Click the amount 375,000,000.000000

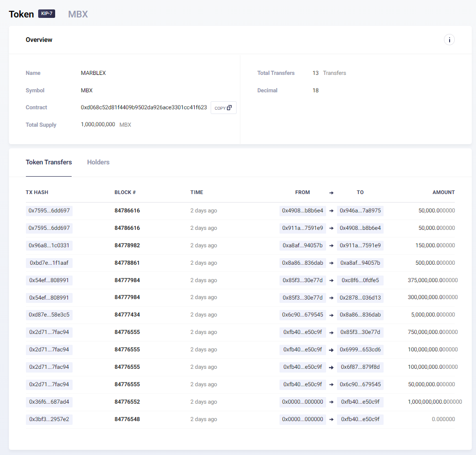tap(433, 280)
